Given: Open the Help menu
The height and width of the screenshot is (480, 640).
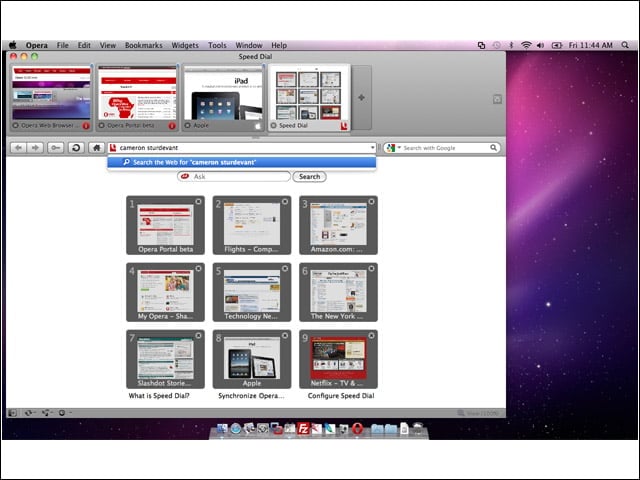Looking at the screenshot, I should [279, 45].
